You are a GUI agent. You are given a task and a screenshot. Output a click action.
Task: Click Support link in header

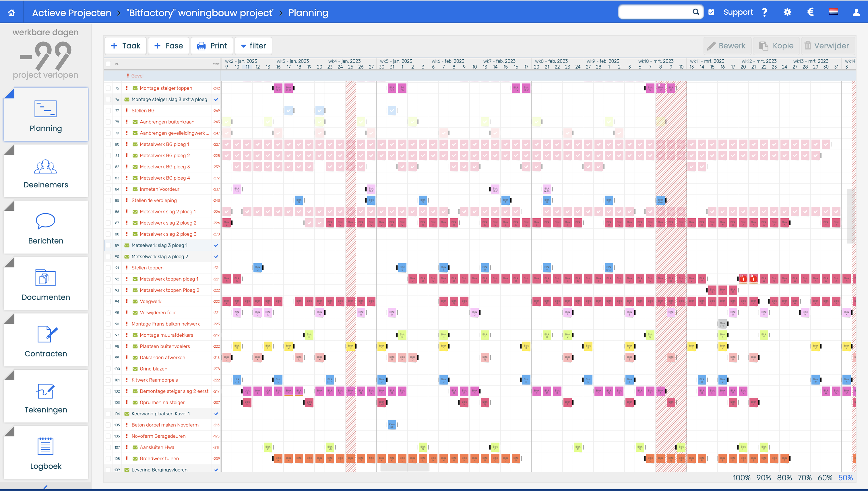coord(738,13)
